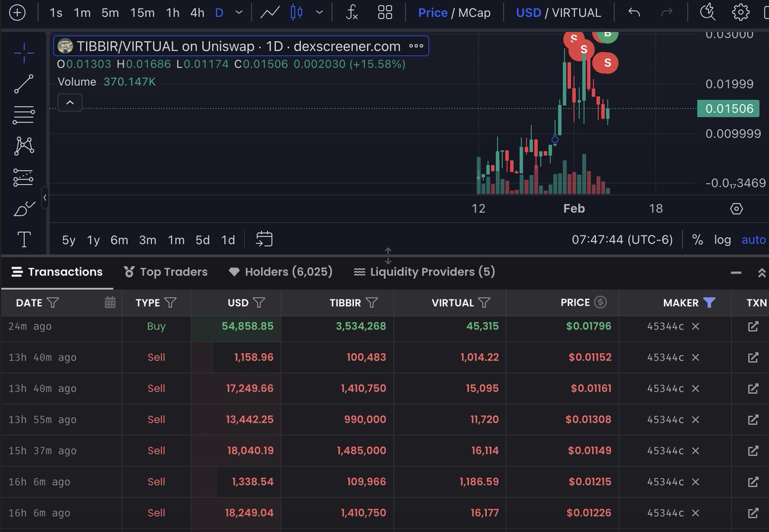This screenshot has height=532, width=769.
Task: Select the Text tool
Action: click(x=24, y=240)
